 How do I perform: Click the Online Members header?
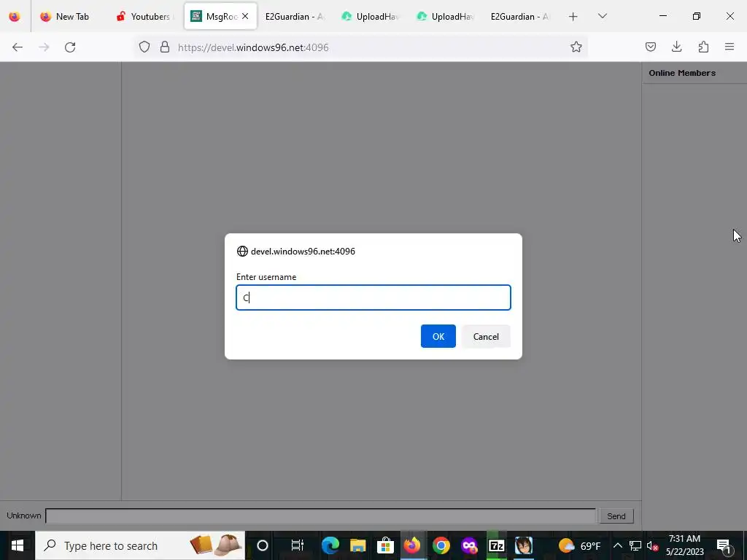pyautogui.click(x=682, y=73)
